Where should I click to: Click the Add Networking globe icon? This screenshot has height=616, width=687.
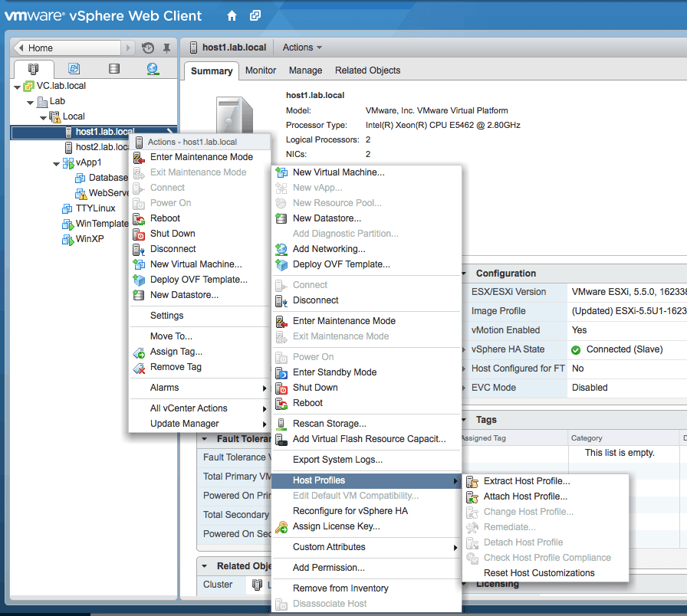pyautogui.click(x=281, y=249)
